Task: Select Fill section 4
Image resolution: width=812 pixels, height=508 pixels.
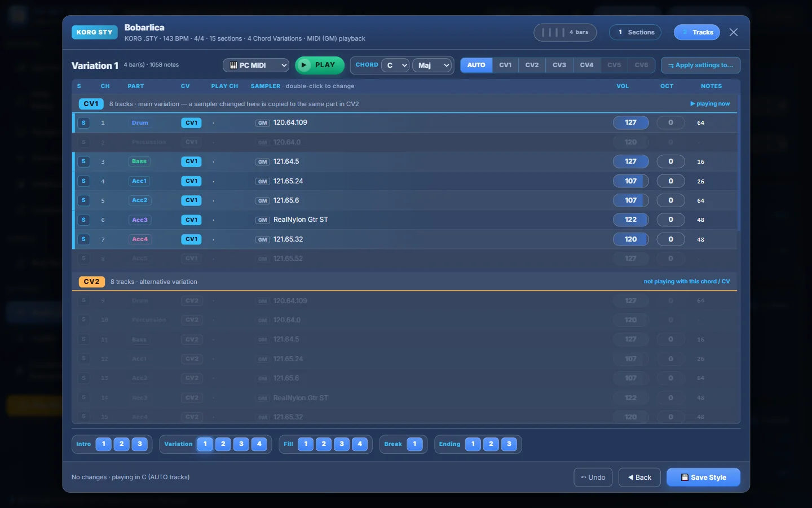Action: [x=360, y=444]
